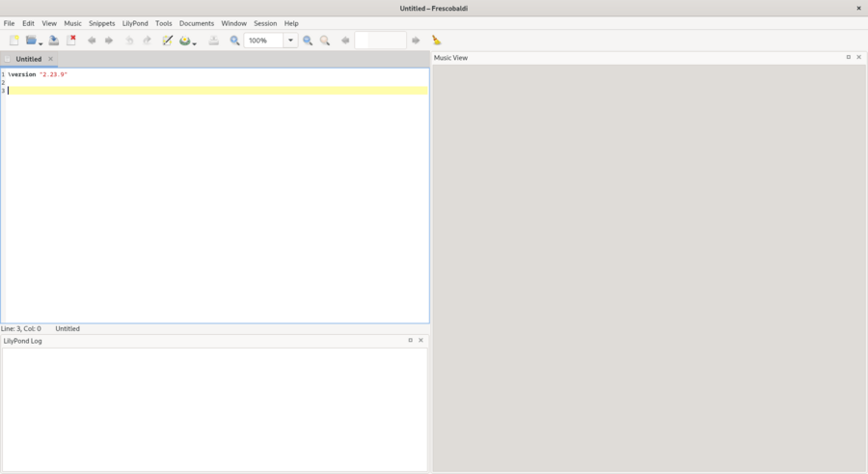Screen dimensions: 868x474
Task: Click the red X close-document toolbar icon
Action: point(71,41)
